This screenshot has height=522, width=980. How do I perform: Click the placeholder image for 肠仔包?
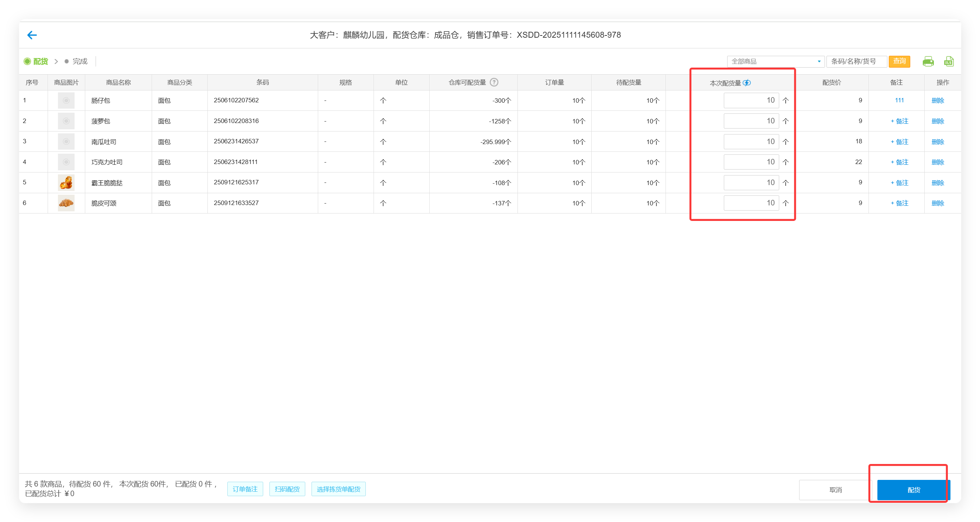pos(66,100)
